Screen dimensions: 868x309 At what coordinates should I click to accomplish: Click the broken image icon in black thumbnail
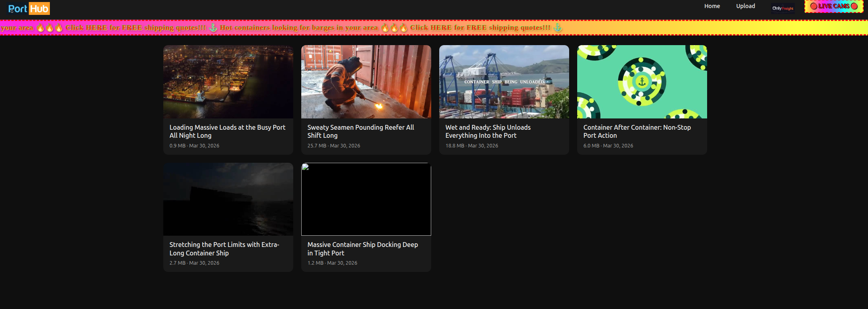tap(306, 167)
